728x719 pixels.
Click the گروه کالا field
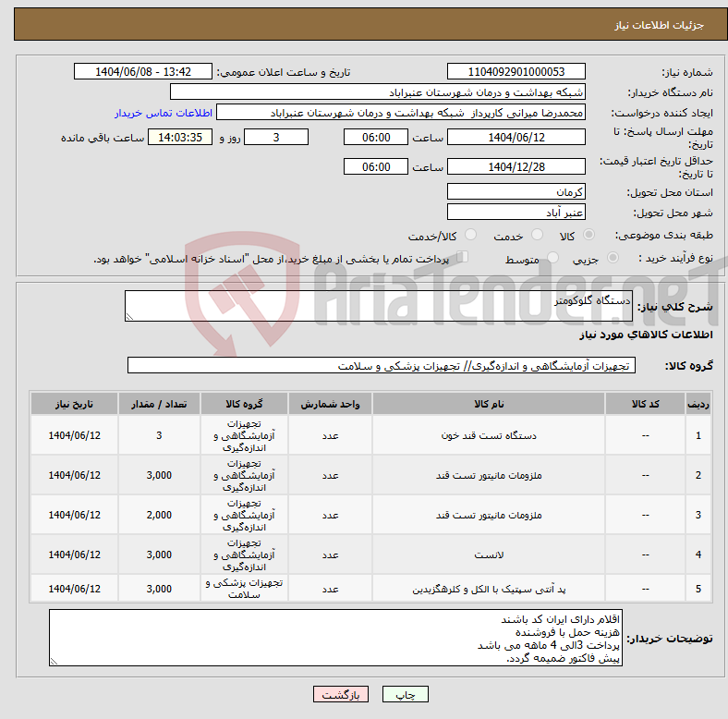[x=382, y=365]
